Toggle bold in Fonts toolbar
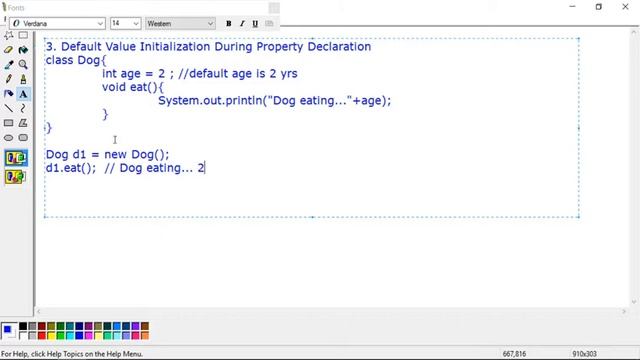Viewport: 640px width, 360px height. pos(229,24)
